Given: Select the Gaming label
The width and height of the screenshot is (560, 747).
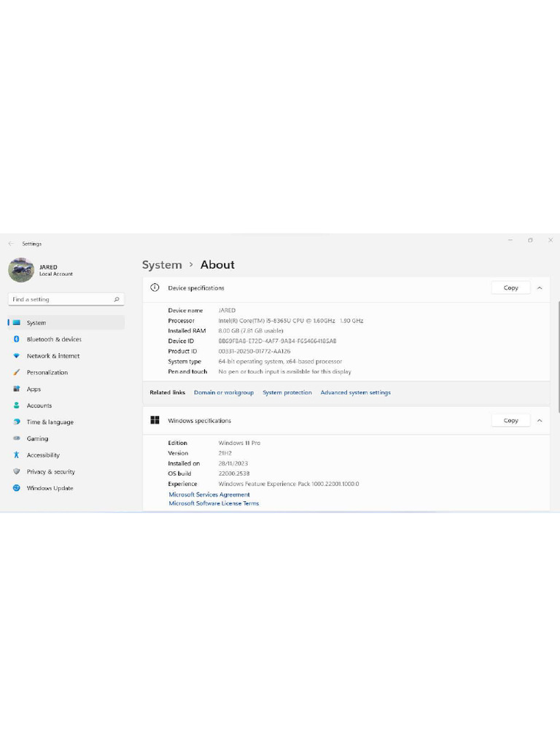Looking at the screenshot, I should tap(37, 438).
